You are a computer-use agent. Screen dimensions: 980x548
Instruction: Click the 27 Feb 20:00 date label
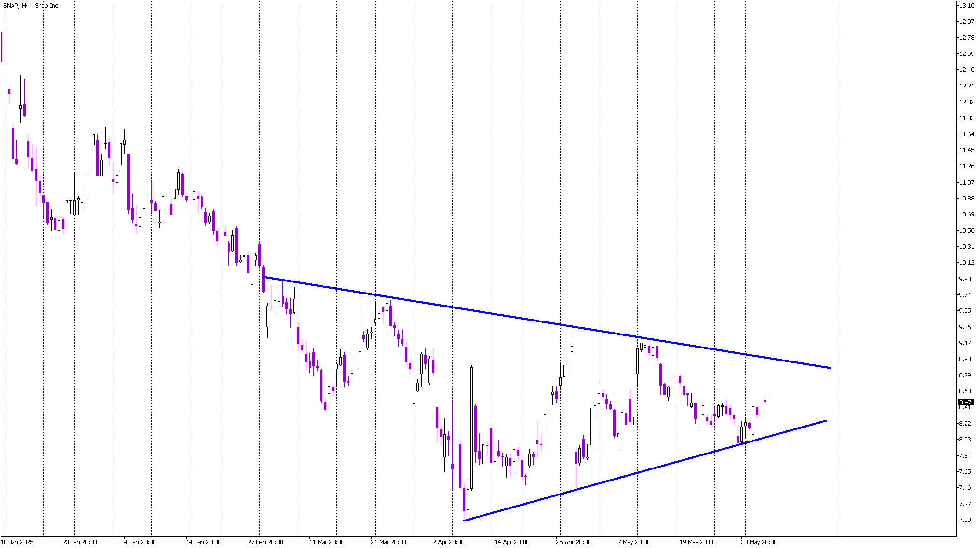(265, 542)
